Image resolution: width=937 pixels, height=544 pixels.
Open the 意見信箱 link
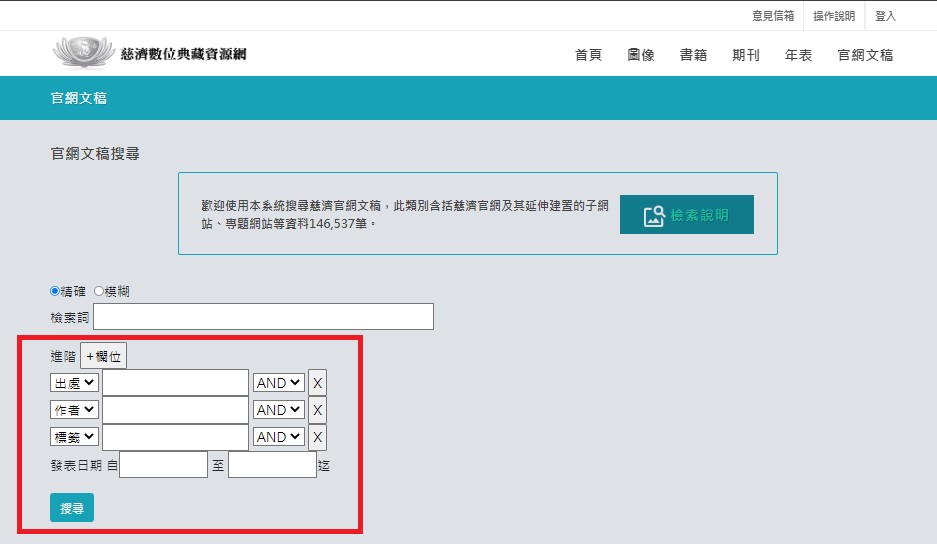[x=773, y=16]
